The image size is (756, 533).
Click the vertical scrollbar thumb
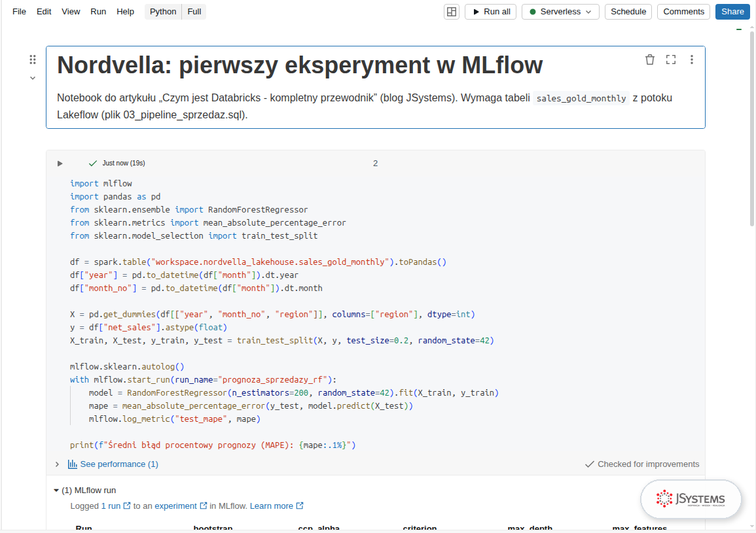coord(751,128)
